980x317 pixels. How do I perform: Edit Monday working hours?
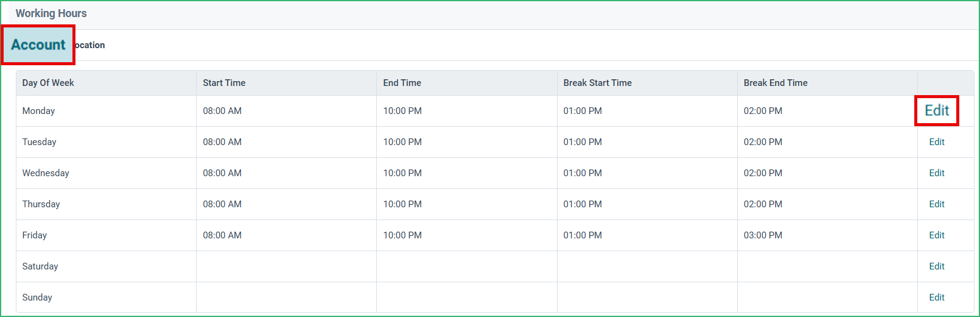point(937,110)
